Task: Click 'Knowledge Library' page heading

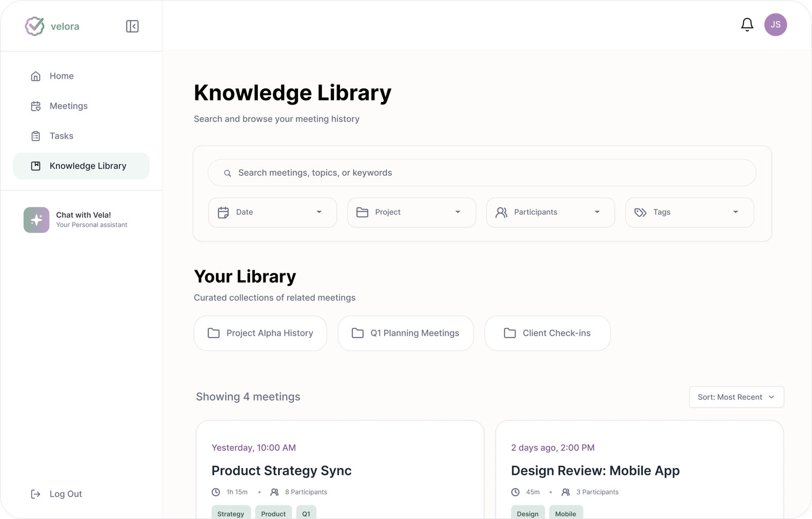Action: click(x=293, y=93)
